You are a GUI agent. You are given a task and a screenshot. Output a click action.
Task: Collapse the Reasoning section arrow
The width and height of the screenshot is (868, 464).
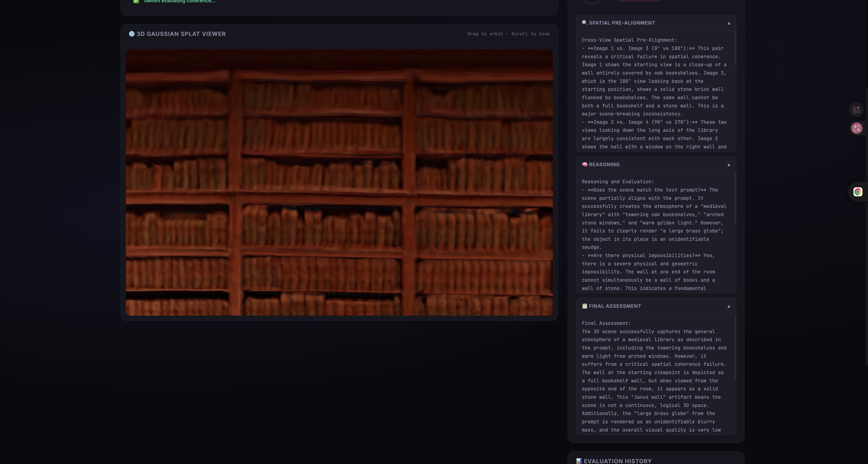click(729, 165)
